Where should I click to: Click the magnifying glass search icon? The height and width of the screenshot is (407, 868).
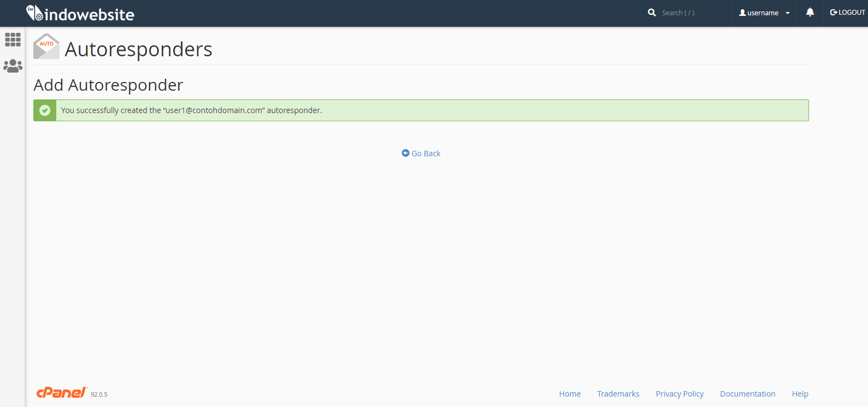pos(652,13)
